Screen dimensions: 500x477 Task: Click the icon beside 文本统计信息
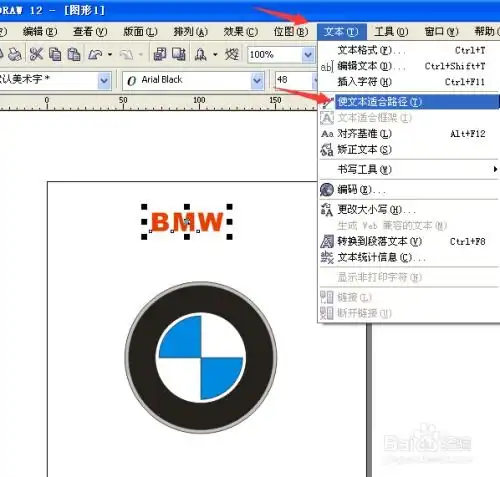coord(327,257)
